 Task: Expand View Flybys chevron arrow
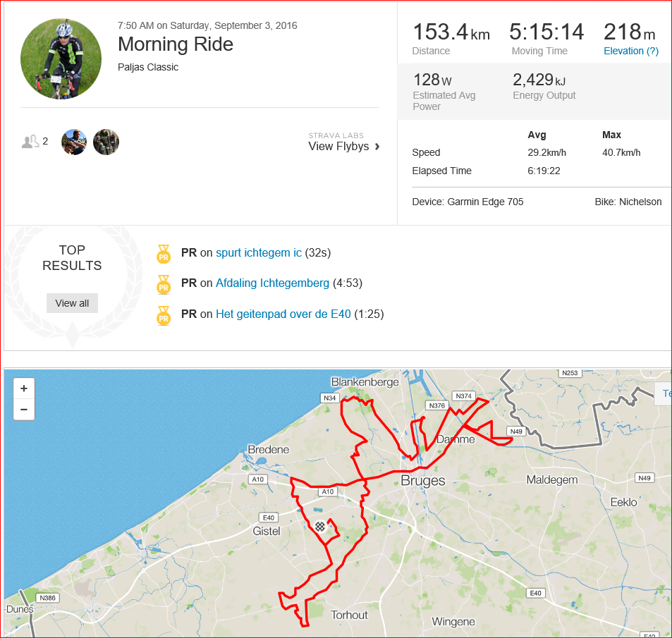click(x=377, y=147)
